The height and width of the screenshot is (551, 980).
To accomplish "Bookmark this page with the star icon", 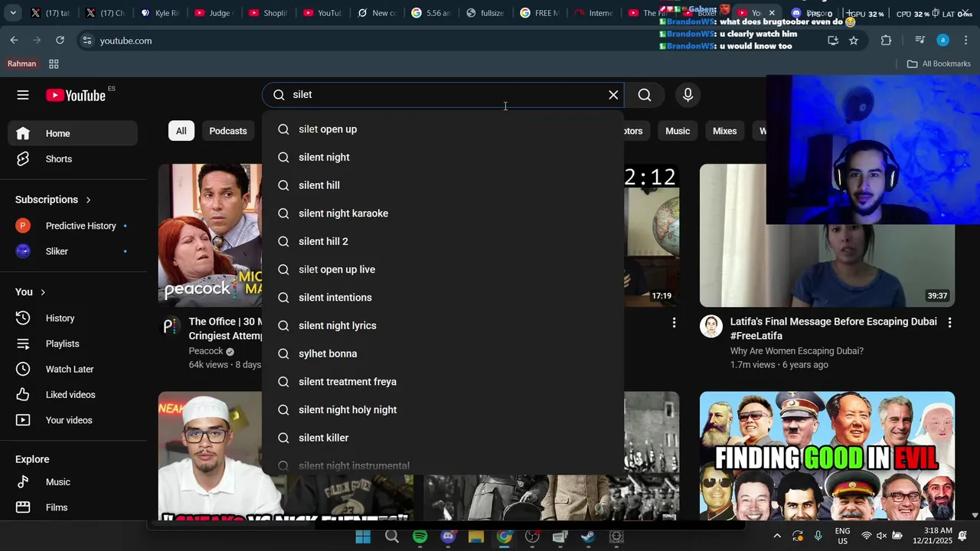I will click(854, 41).
